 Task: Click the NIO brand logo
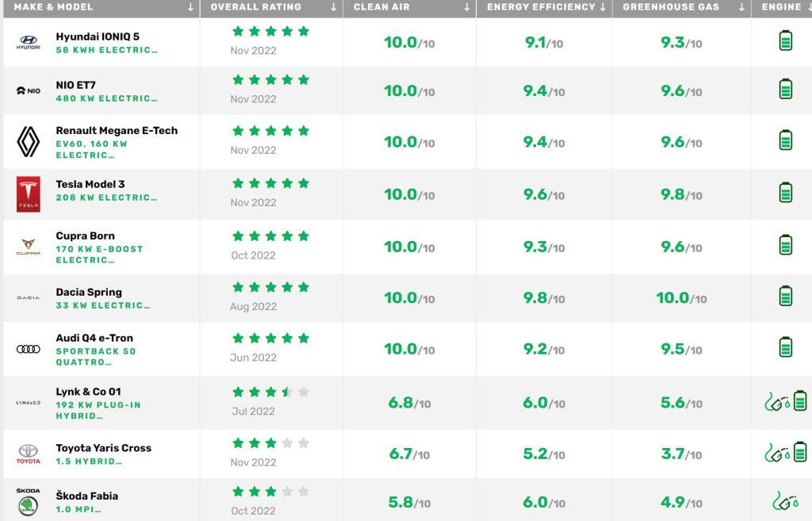pos(28,90)
